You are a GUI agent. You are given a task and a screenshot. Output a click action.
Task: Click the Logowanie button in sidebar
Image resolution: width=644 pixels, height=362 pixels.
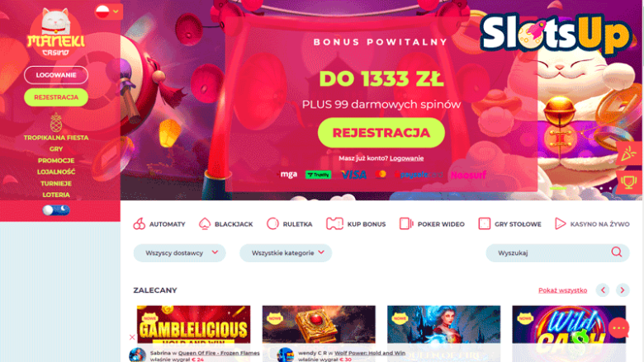(x=56, y=75)
